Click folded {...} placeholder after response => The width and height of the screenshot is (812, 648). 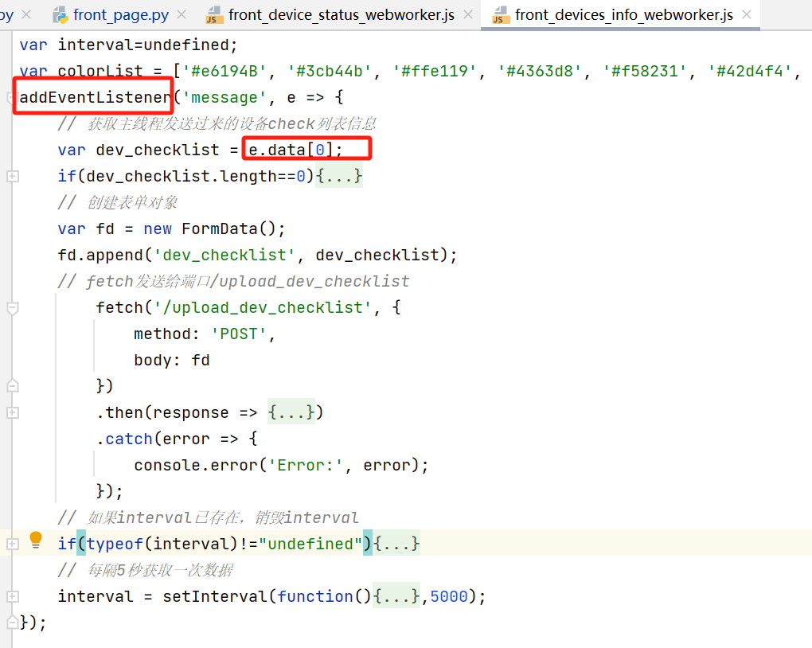click(291, 412)
